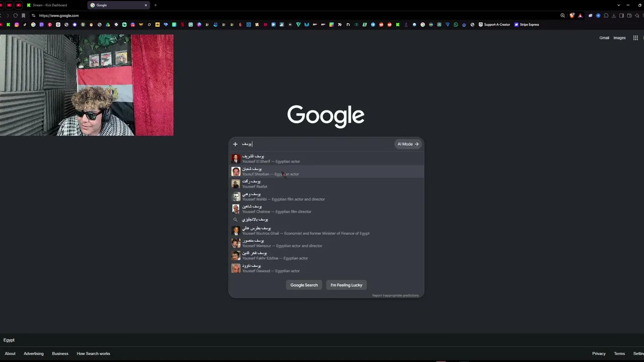Select the Yousuf Shaaban suggestion
The width and height of the screenshot is (644, 362).
(x=326, y=171)
